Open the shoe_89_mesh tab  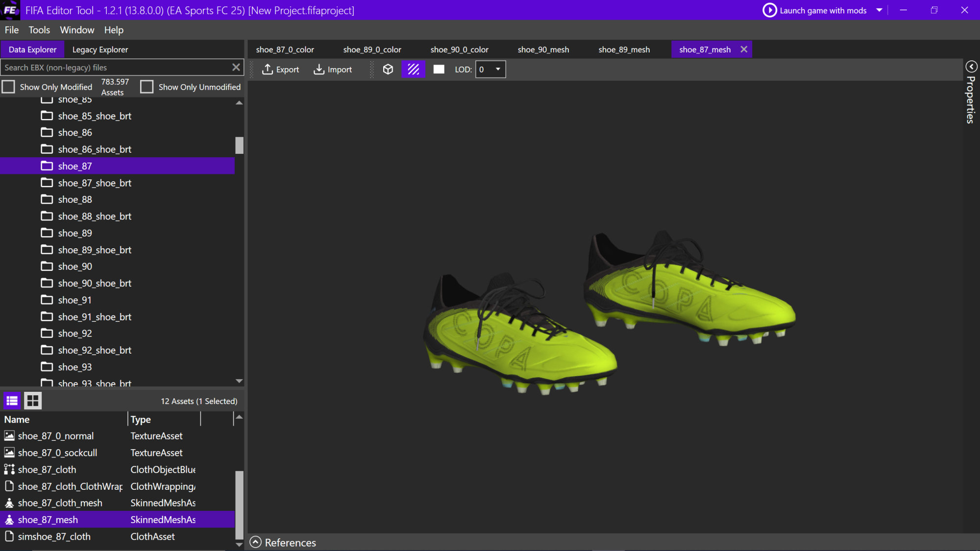coord(624,49)
